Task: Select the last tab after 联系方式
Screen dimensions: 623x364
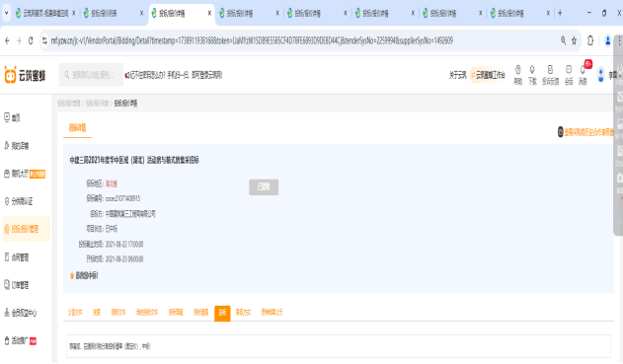Action: 272,313
